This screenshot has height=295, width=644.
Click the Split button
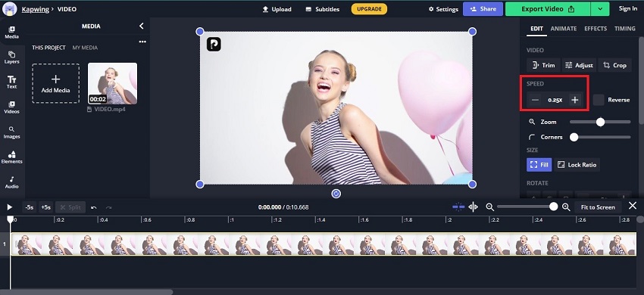tap(70, 207)
